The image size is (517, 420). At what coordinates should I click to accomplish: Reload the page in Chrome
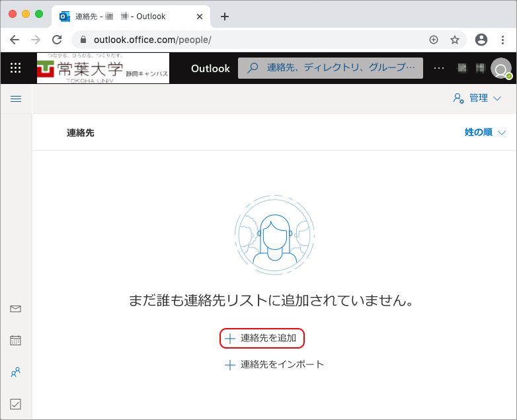tap(57, 40)
